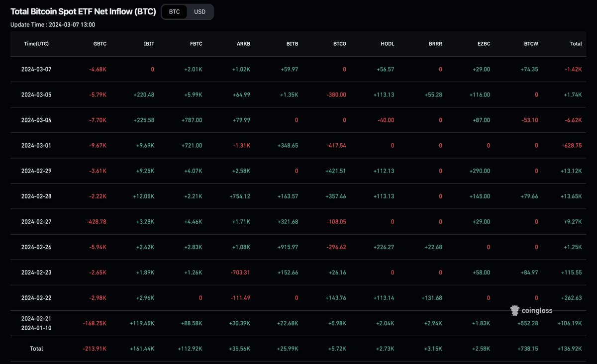
Task: Click the Time(UTC) column header
Action: click(x=36, y=44)
